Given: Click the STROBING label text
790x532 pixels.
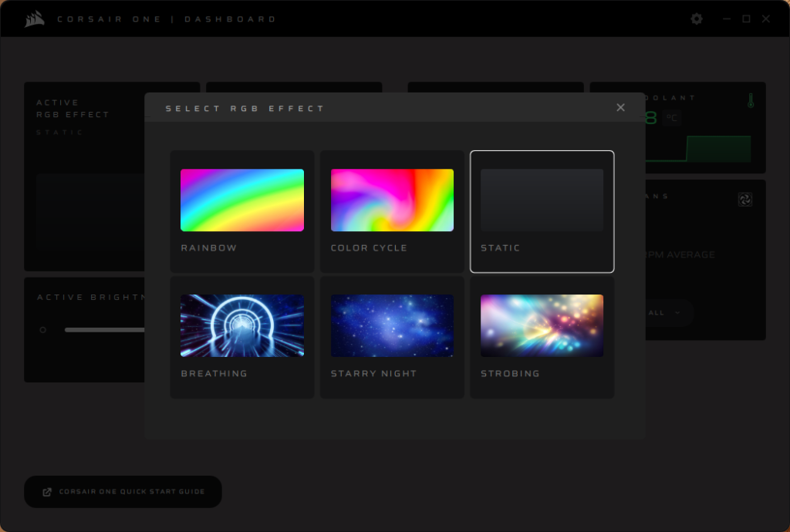Looking at the screenshot, I should tap(510, 373).
